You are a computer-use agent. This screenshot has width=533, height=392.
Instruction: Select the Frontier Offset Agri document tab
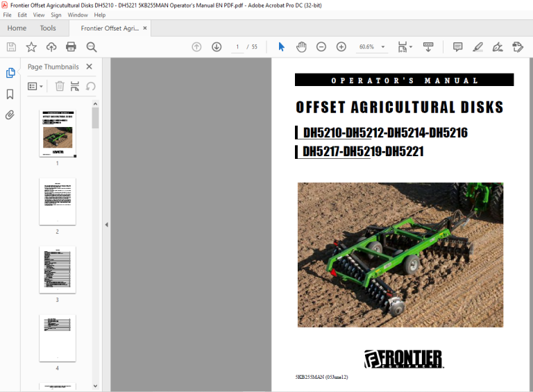click(x=110, y=28)
